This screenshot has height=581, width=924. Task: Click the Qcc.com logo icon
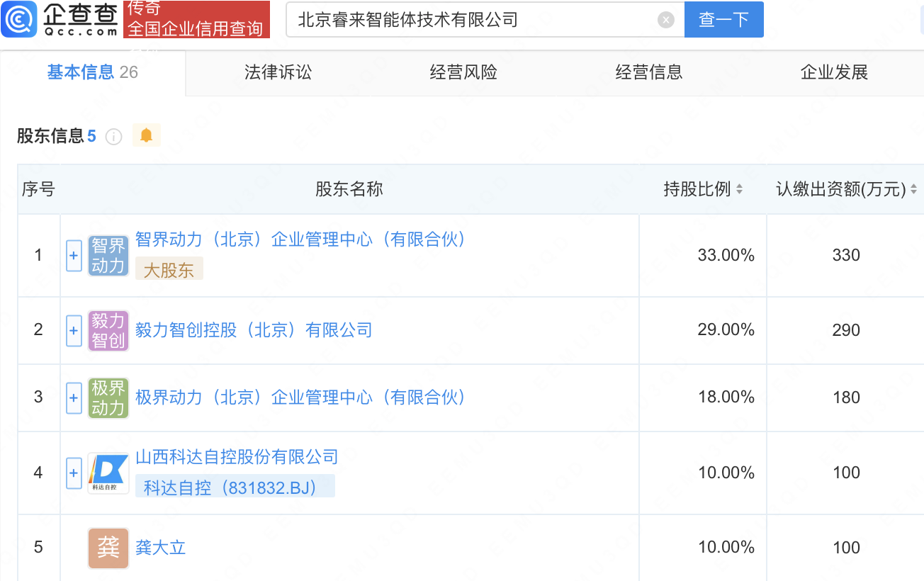pyautogui.click(x=19, y=19)
